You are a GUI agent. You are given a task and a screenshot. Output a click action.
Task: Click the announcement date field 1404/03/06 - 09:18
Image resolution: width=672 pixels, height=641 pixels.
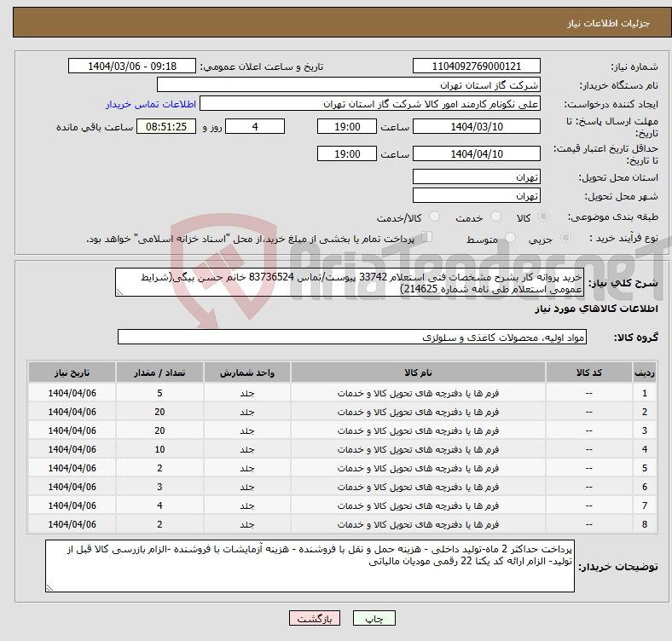click(x=132, y=66)
